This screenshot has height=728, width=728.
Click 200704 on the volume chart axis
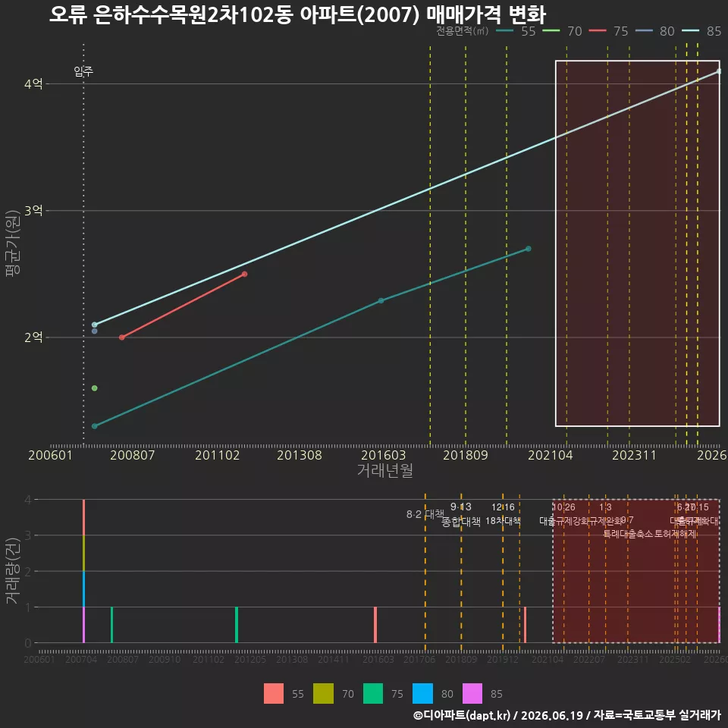click(81, 659)
